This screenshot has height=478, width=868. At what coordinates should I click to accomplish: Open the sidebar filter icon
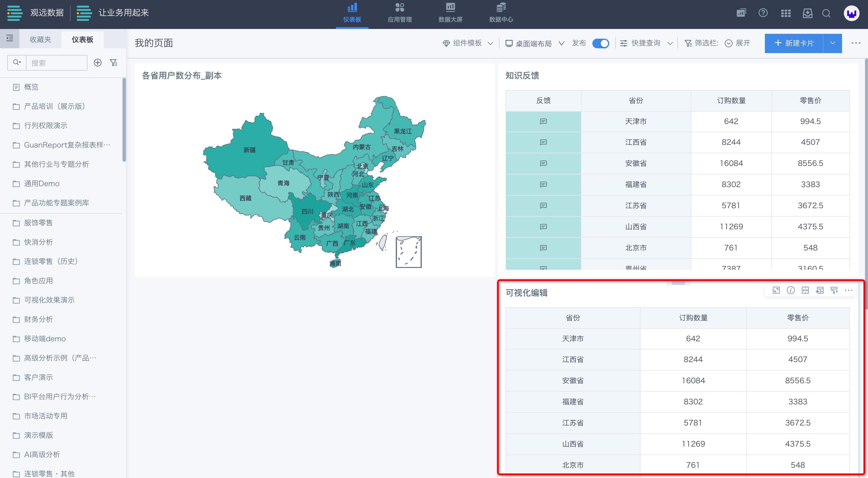coord(114,63)
